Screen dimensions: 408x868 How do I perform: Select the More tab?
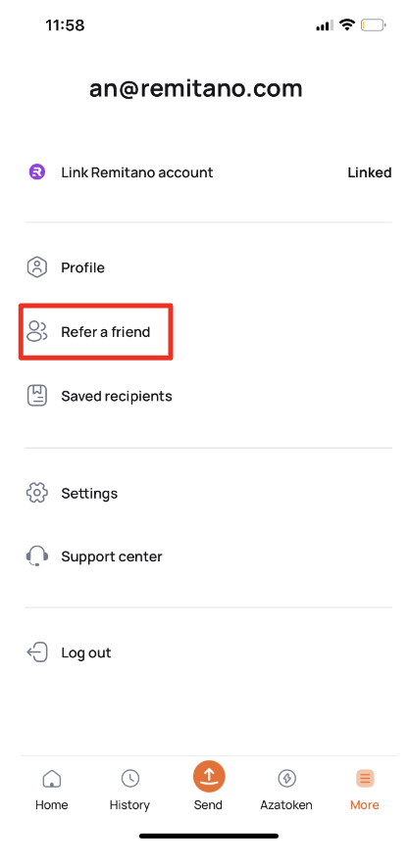365,790
